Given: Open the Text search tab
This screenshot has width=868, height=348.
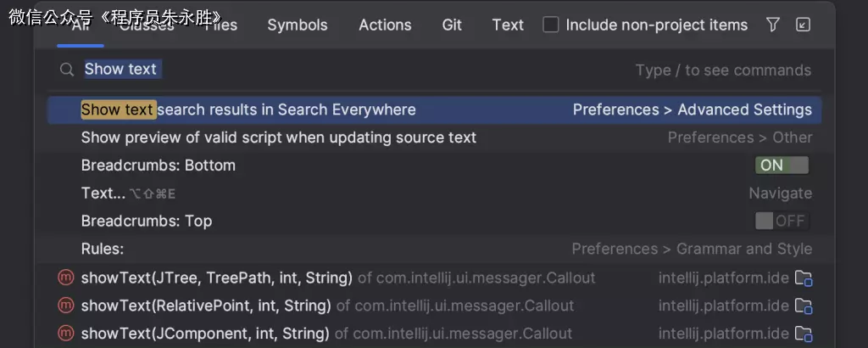Looking at the screenshot, I should point(508,25).
